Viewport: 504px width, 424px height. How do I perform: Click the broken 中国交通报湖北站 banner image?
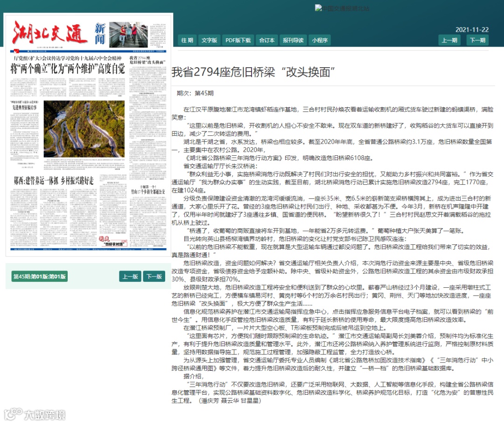click(342, 8)
